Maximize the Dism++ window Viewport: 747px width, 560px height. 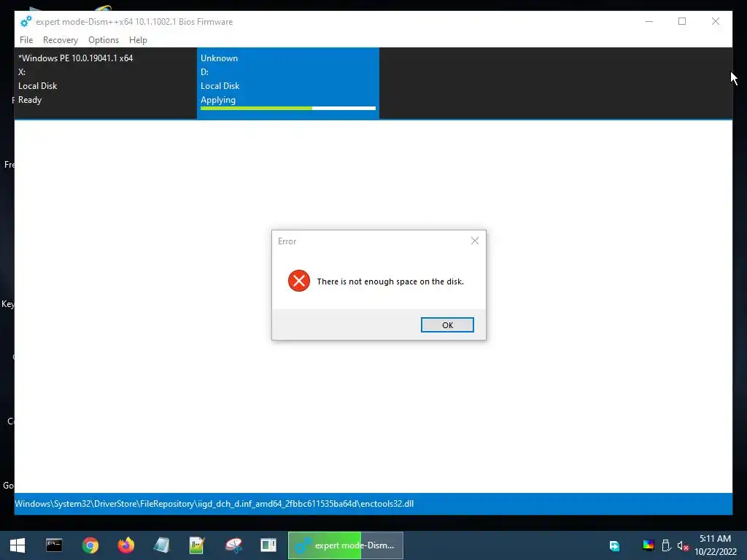pos(682,21)
